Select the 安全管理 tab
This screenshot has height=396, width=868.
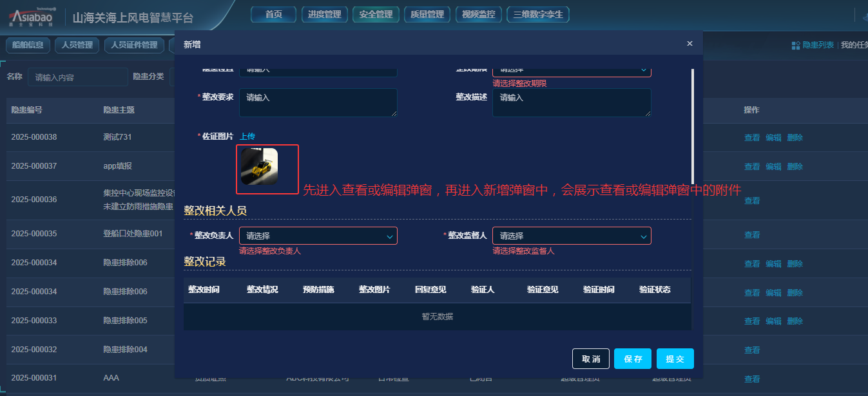point(376,14)
